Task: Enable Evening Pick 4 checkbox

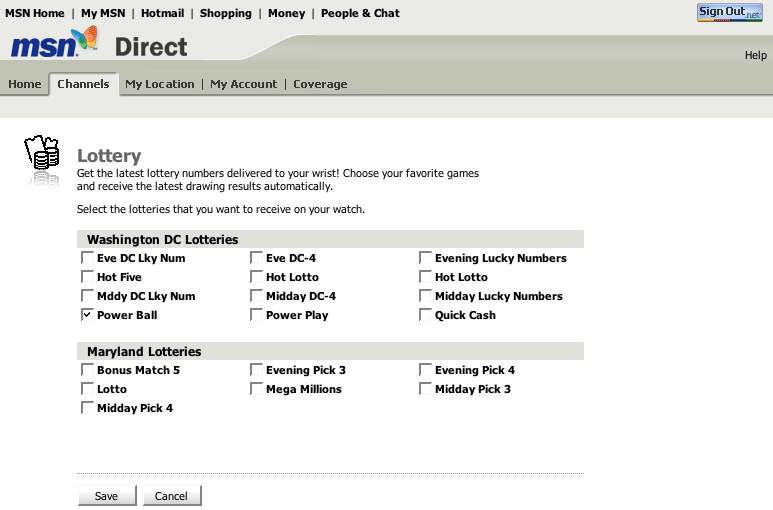Action: coord(425,370)
